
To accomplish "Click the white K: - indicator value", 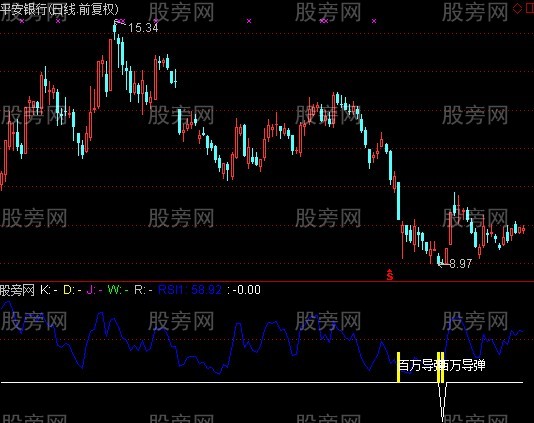I will coord(49,290).
